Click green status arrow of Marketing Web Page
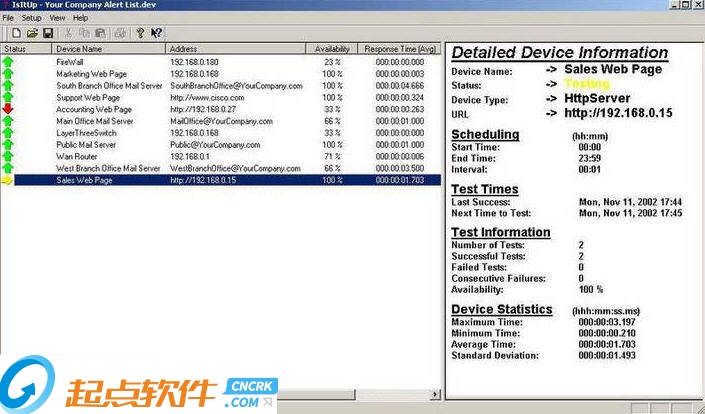The width and height of the screenshot is (705, 414). click(8, 73)
